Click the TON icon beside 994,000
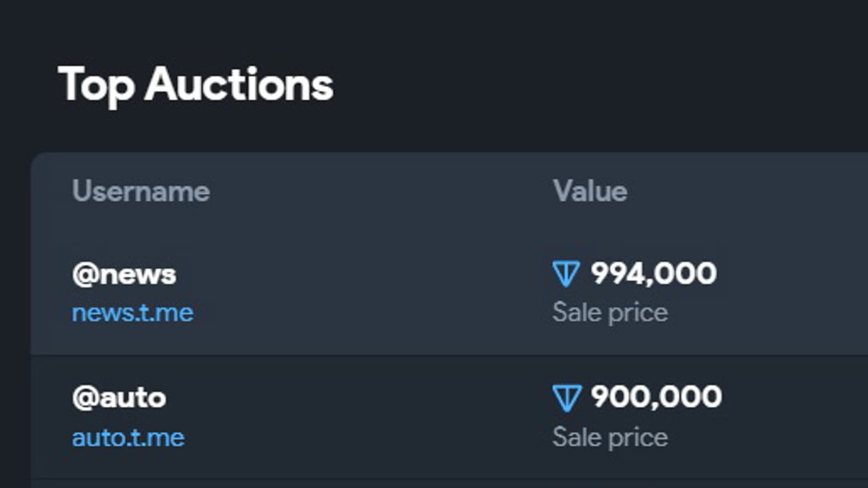Screen dimensions: 868x488 pyautogui.click(x=566, y=274)
